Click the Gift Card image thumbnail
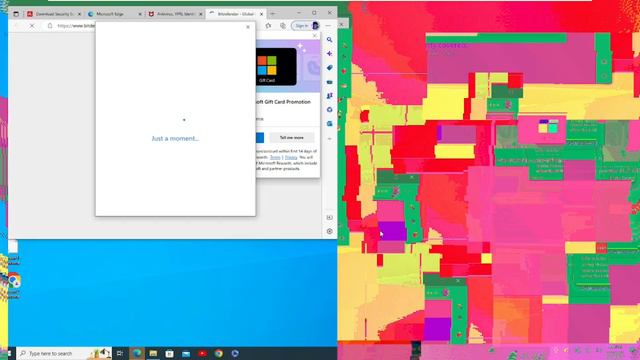The height and width of the screenshot is (360, 640). [x=276, y=67]
